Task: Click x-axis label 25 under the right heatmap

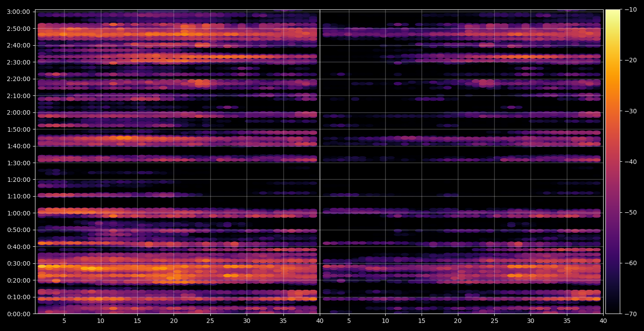Action: pyautogui.click(x=494, y=321)
